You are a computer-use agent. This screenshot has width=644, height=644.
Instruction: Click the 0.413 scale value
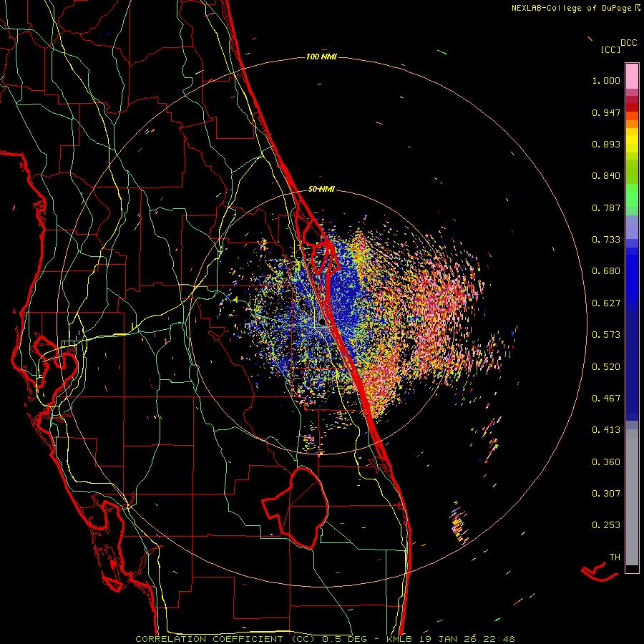pos(606,430)
